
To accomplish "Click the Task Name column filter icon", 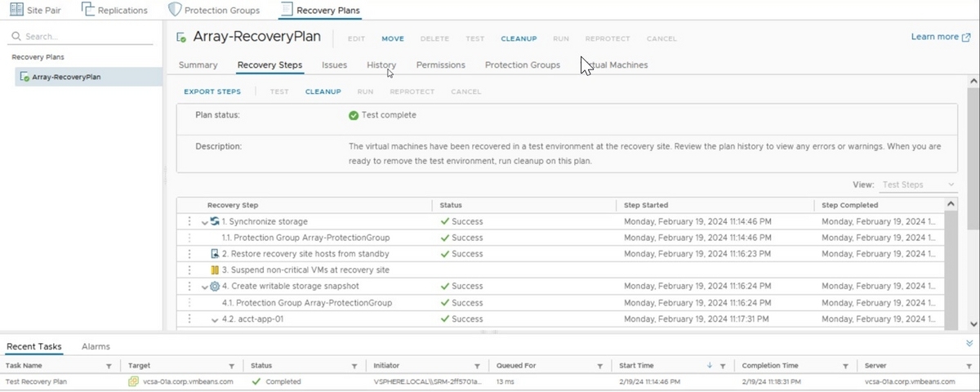I will 109,366.
